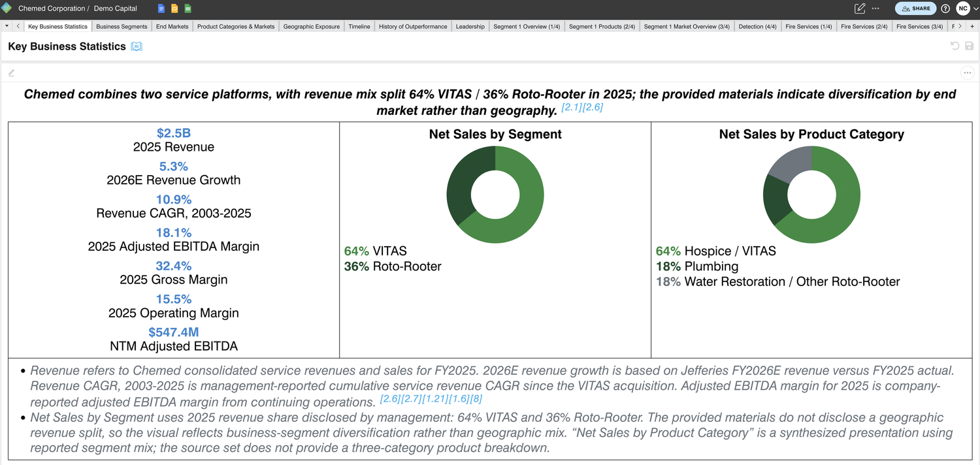Screen dimensions: 980x465
Task: Add a new tab with plus icon
Action: pyautogui.click(x=972, y=26)
